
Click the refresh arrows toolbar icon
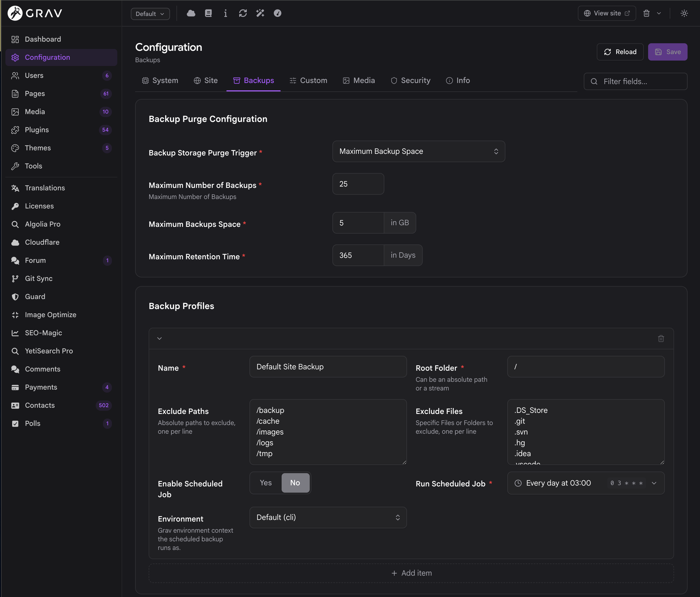(x=243, y=13)
